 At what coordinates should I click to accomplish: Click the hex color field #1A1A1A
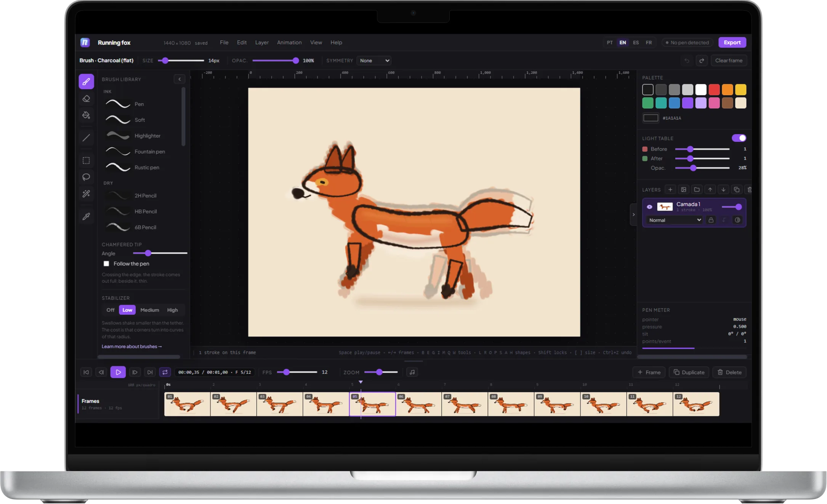(672, 118)
